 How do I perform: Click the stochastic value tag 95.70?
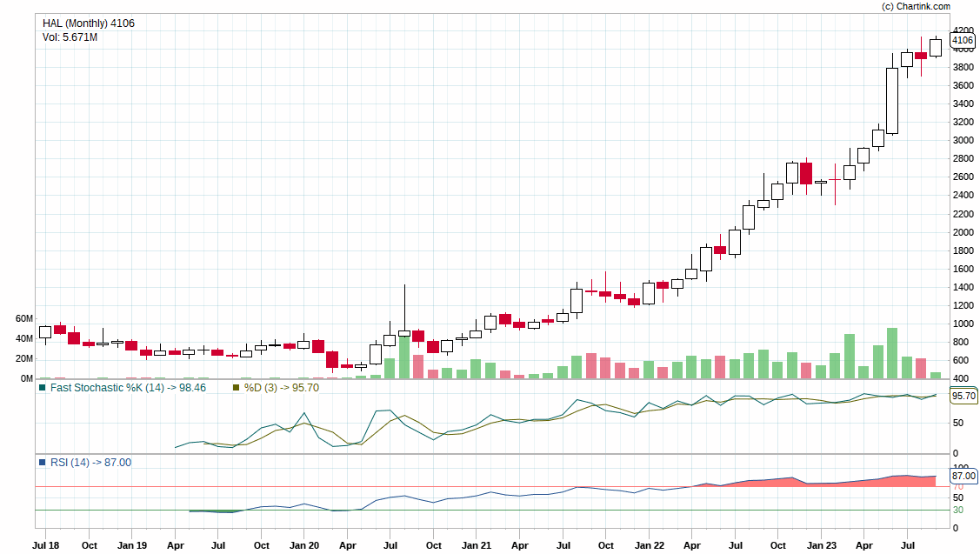[x=963, y=396]
